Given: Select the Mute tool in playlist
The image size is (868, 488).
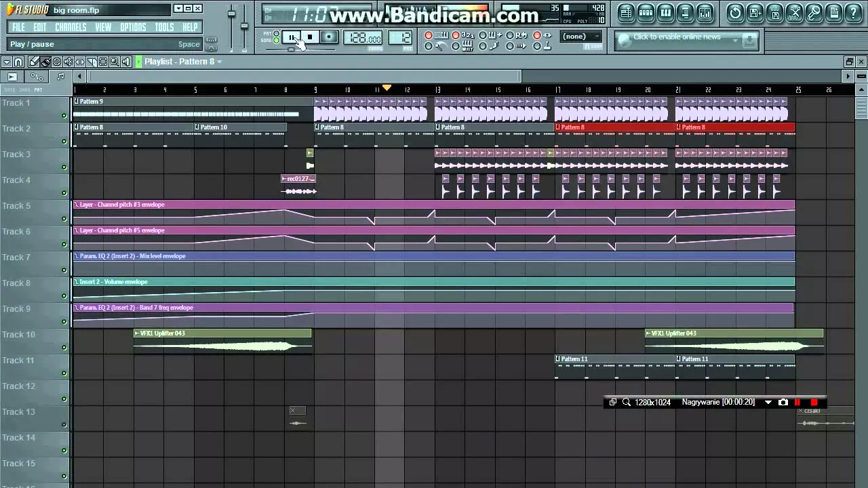Looking at the screenshot, I should point(68,62).
